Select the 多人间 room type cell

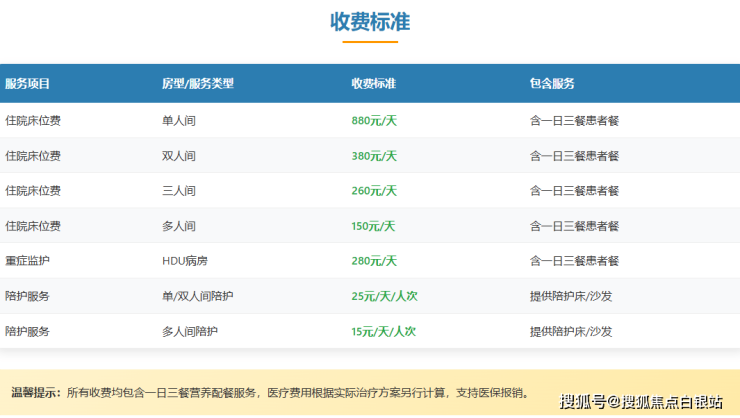click(178, 226)
